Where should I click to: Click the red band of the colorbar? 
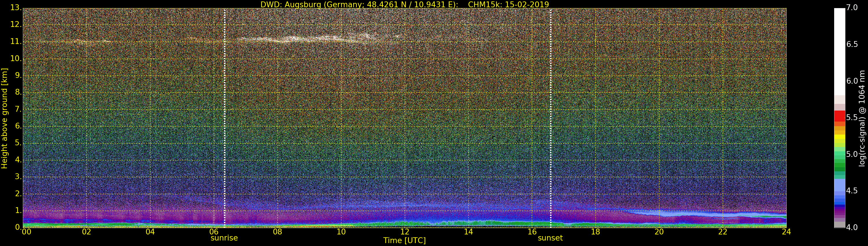pyautogui.click(x=839, y=116)
